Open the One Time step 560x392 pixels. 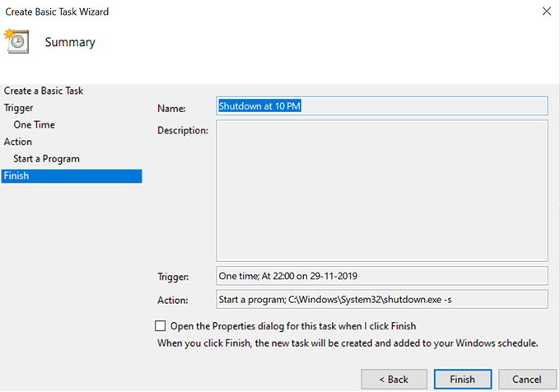coord(35,124)
